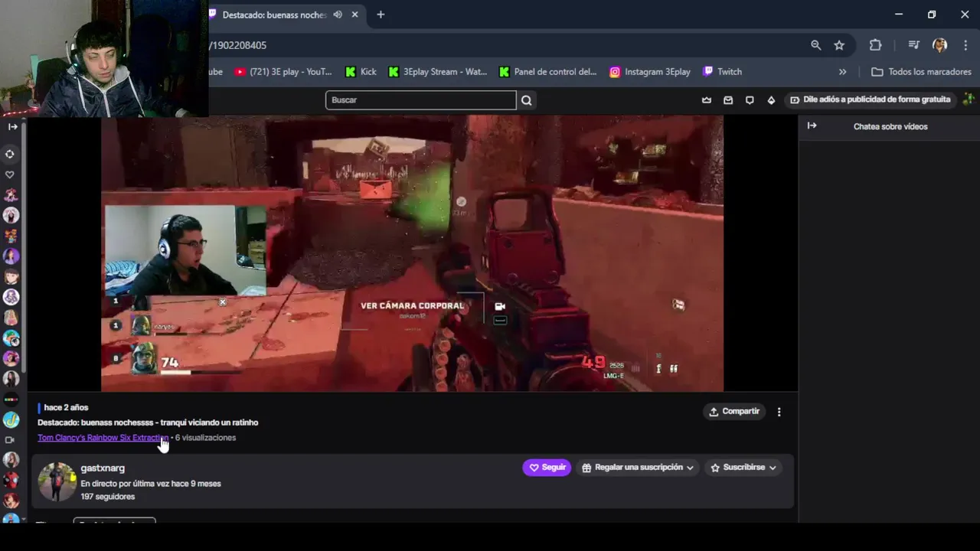Click the sidebar heart followed icon

10,174
